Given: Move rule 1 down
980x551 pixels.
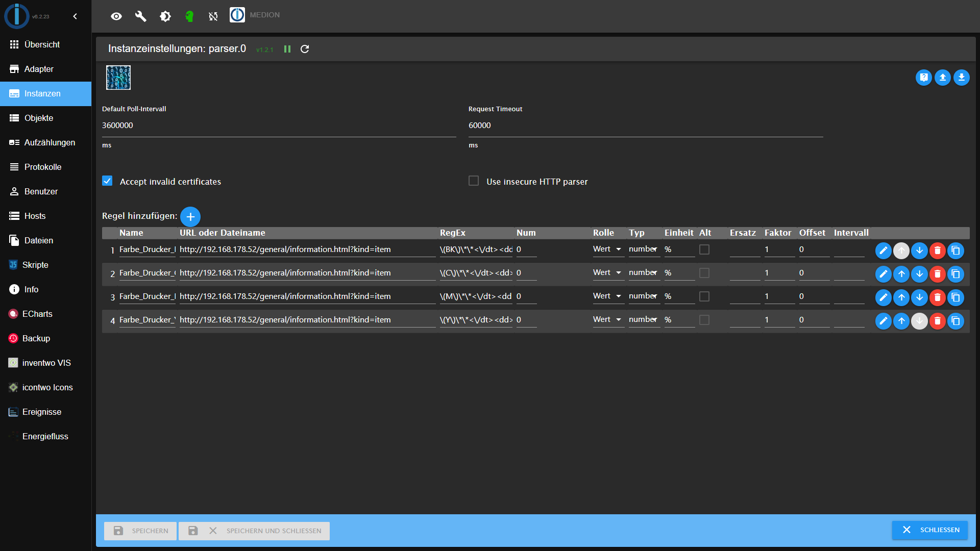Looking at the screenshot, I should [920, 251].
